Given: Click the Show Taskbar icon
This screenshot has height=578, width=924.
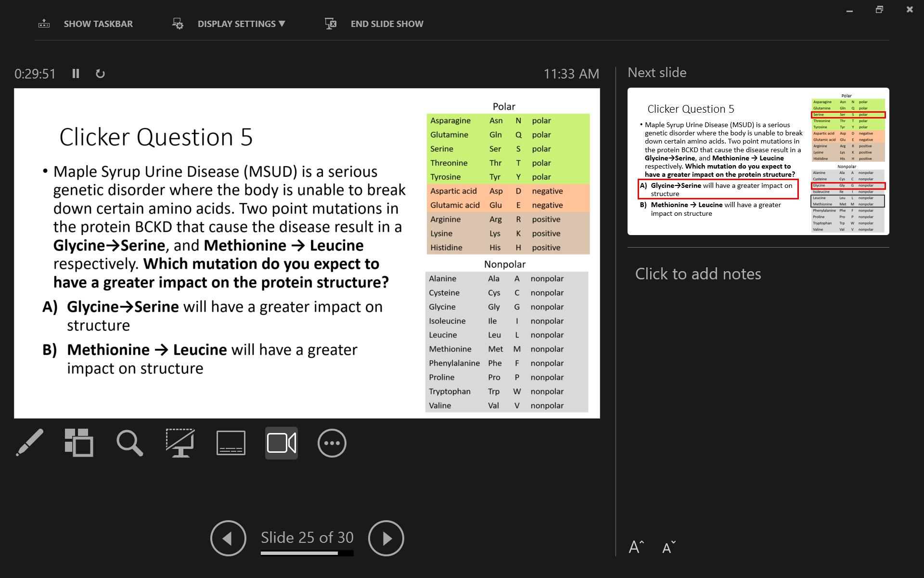Looking at the screenshot, I should pyautogui.click(x=44, y=24).
